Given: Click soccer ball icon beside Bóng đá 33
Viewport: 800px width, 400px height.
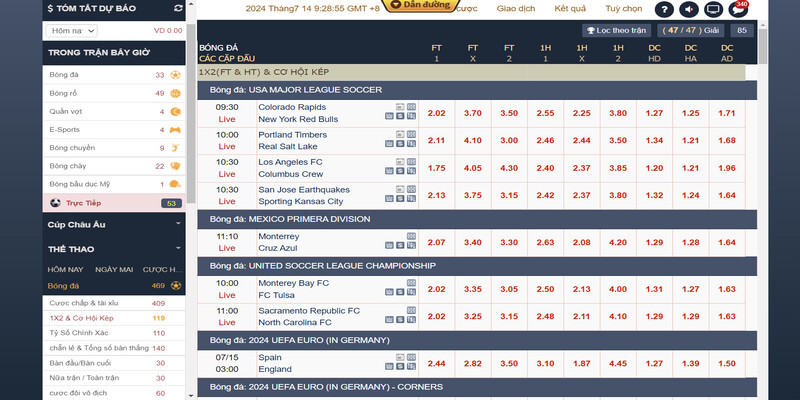Looking at the screenshot, I should pyautogui.click(x=175, y=75).
